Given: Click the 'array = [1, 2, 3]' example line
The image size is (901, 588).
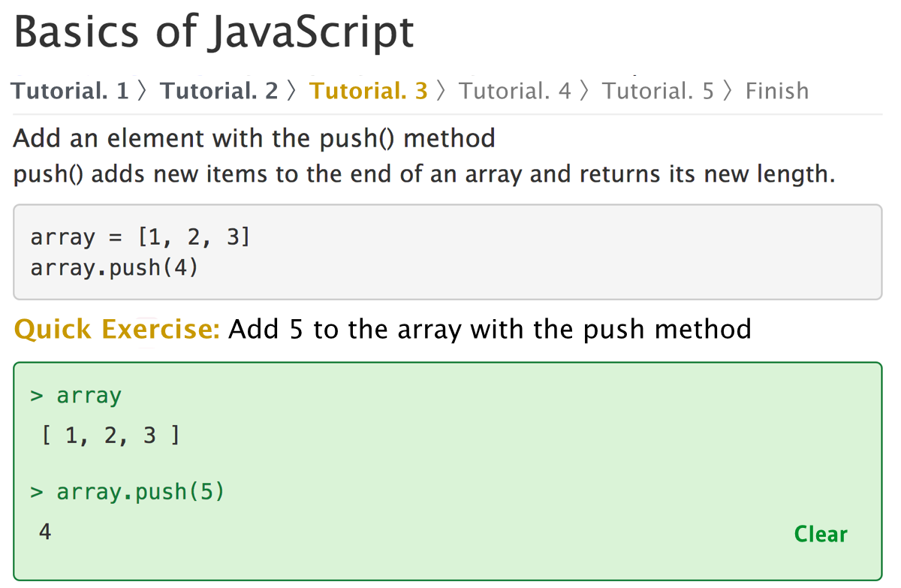Looking at the screenshot, I should point(140,237).
